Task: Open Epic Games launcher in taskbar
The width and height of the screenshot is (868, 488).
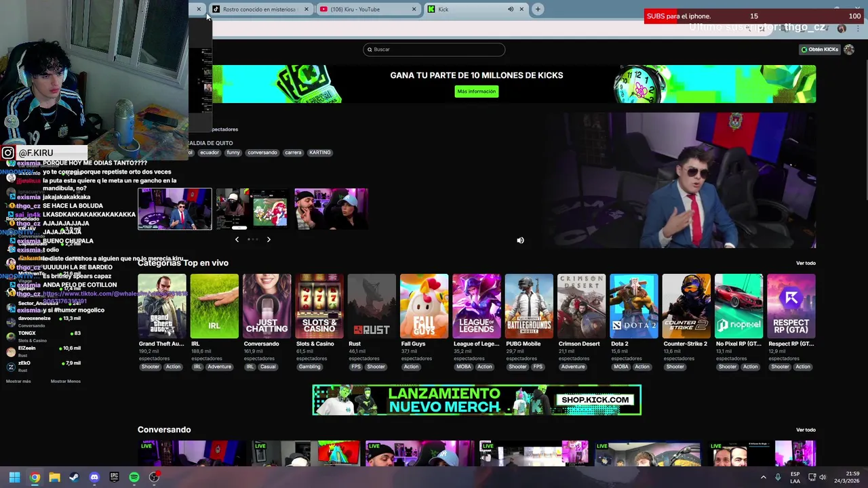Action: (x=114, y=477)
